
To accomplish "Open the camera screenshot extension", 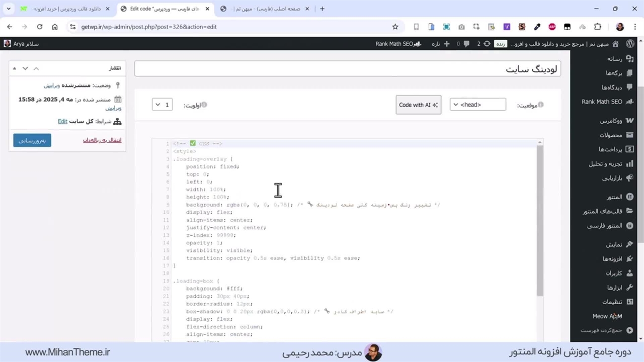I will [461, 27].
